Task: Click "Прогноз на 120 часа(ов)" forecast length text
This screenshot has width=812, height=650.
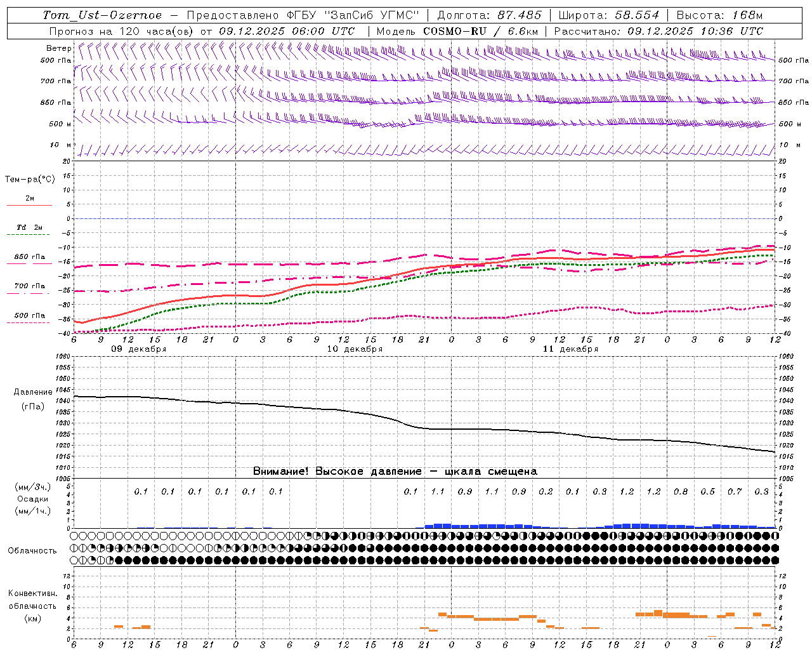Action: (122, 31)
